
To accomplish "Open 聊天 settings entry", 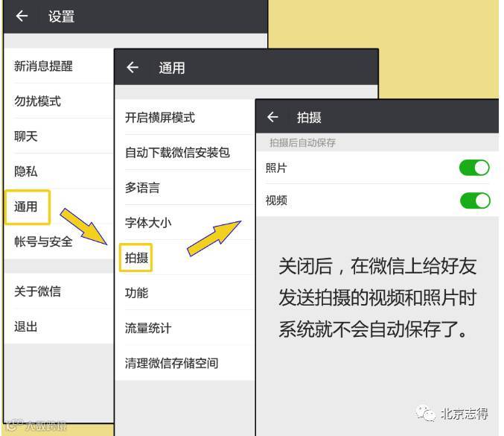I will (x=59, y=136).
